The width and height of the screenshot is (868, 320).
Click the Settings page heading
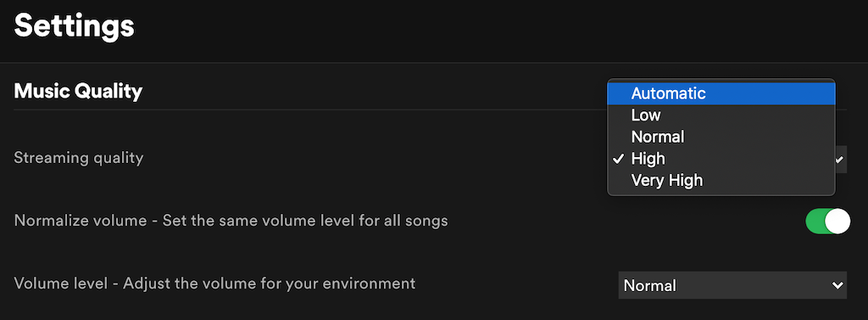(75, 26)
